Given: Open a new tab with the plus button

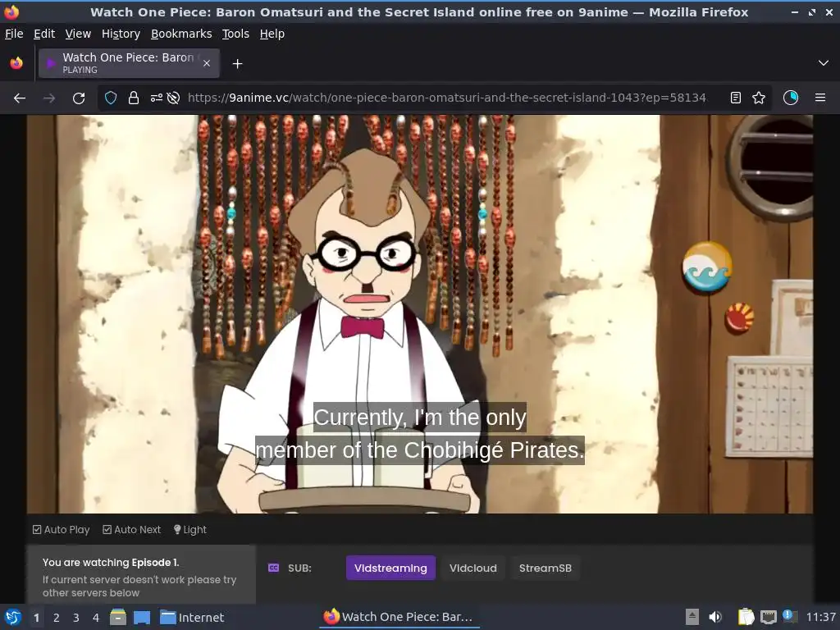Looking at the screenshot, I should (x=237, y=64).
